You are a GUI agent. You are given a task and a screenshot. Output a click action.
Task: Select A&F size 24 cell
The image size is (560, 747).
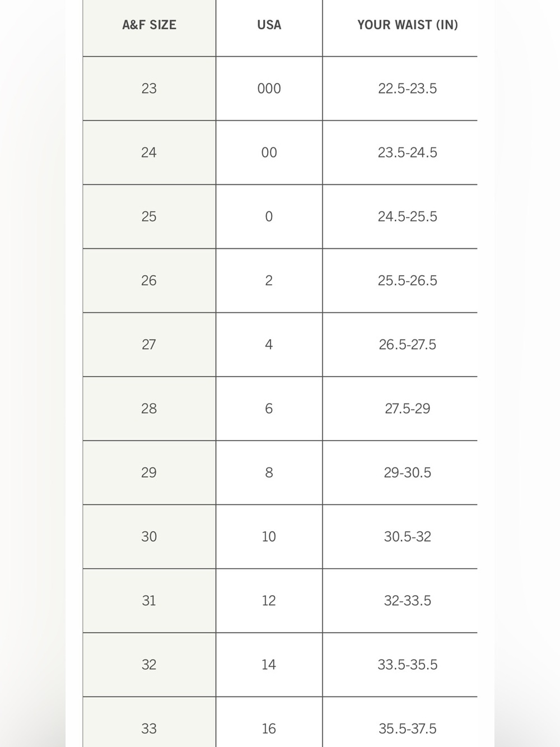(x=149, y=152)
